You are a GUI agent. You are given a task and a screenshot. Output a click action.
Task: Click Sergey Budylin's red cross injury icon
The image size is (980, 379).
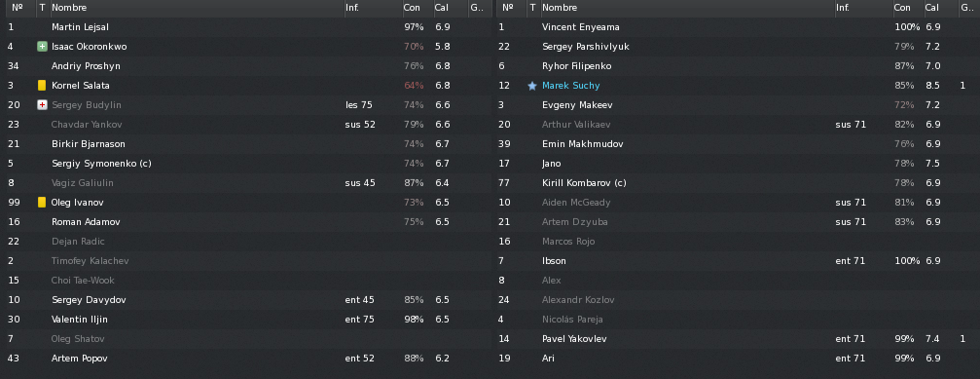42,104
